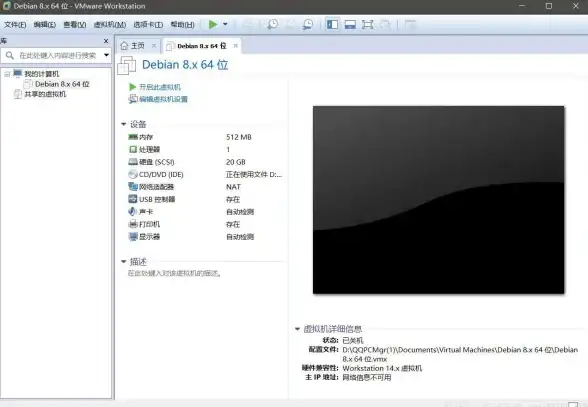Image resolution: width=588 pixels, height=407 pixels.
Task: Close the library panel
Action: [x=106, y=41]
